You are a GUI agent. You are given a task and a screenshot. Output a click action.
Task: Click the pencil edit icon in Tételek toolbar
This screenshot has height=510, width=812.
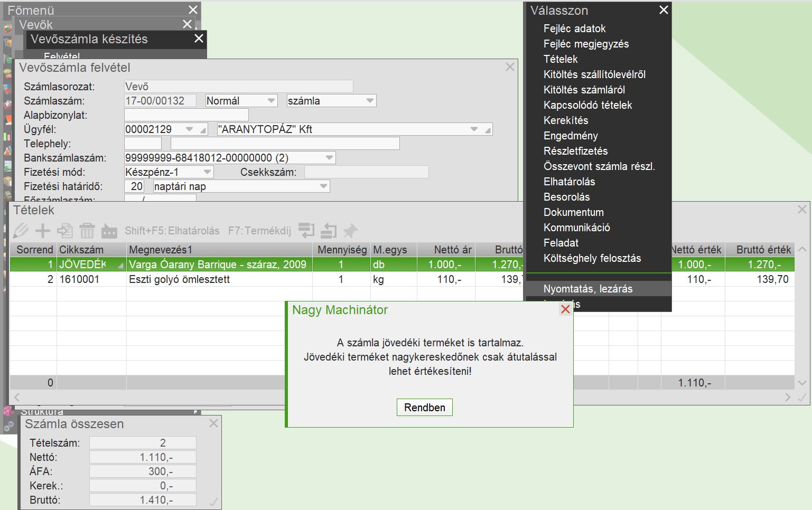[21, 231]
